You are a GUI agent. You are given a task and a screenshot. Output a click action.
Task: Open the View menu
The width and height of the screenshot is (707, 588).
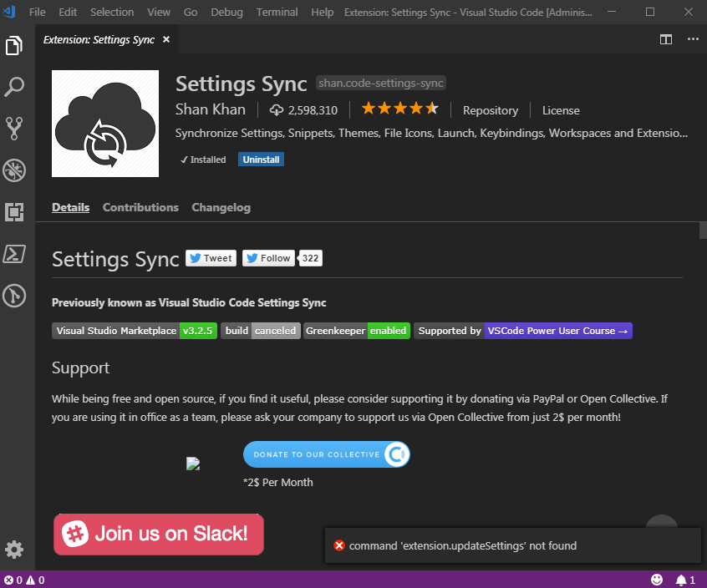[159, 13]
